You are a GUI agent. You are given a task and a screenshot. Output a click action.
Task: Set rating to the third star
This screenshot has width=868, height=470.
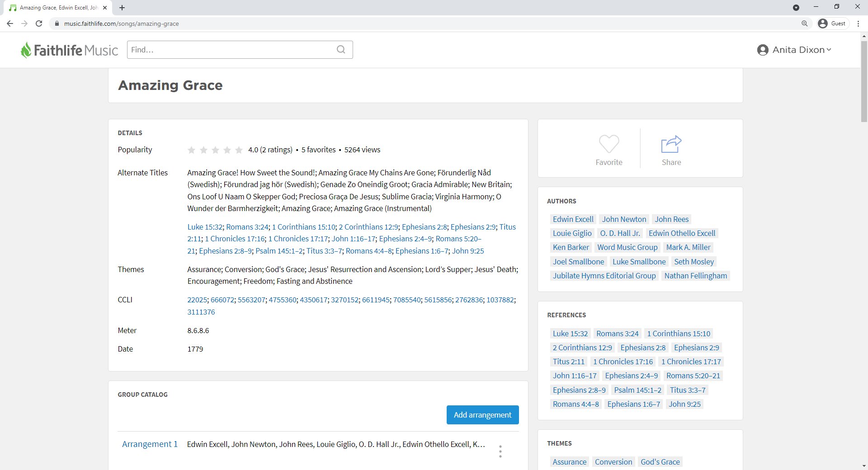point(215,150)
